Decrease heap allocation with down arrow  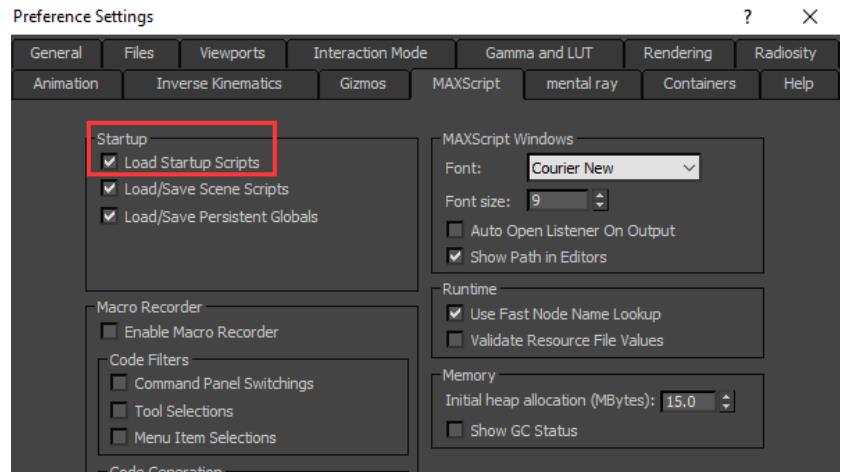point(727,406)
